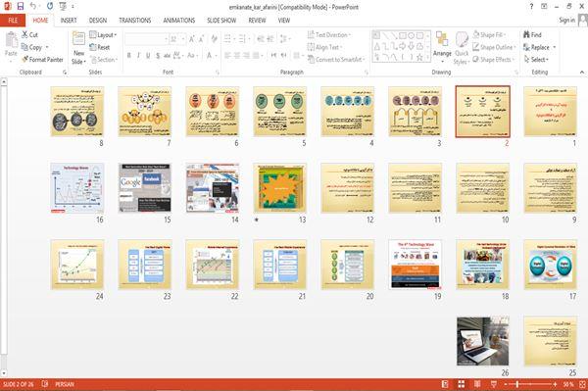Switch to the REVIEW tab
588x391 pixels.
[x=257, y=21]
